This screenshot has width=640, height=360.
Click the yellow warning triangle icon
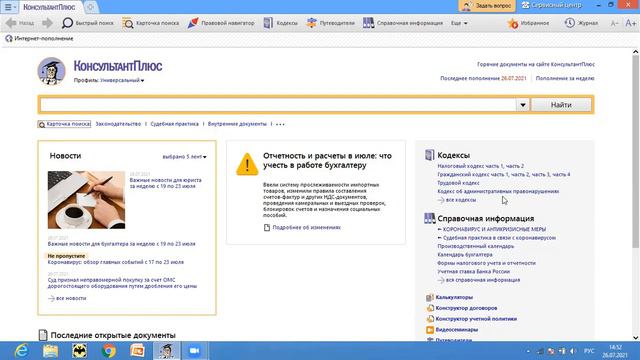247,164
